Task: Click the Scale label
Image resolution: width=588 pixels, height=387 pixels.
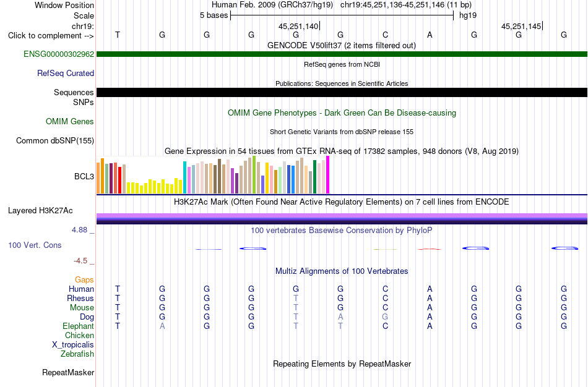Action: coord(84,15)
